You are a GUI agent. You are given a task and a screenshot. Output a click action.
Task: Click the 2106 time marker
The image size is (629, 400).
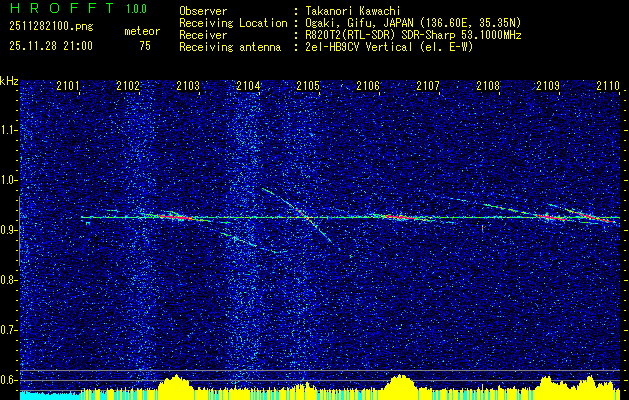click(x=368, y=86)
